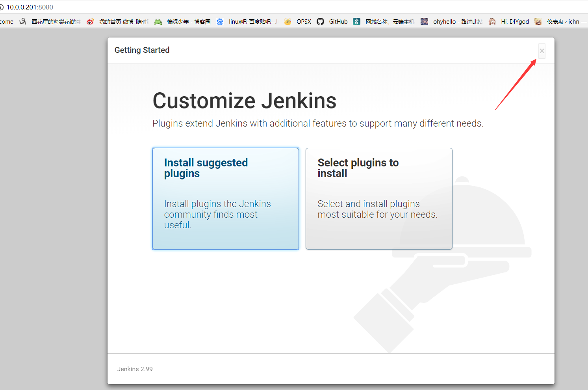
Task: Click the panda favicon for ohyhello bookmark
Action: 424,21
